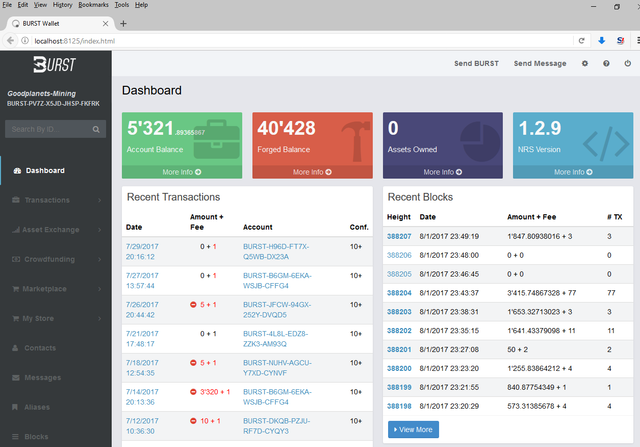Click the browser hamburger menu icon
The image size is (640, 447).
(638, 40)
